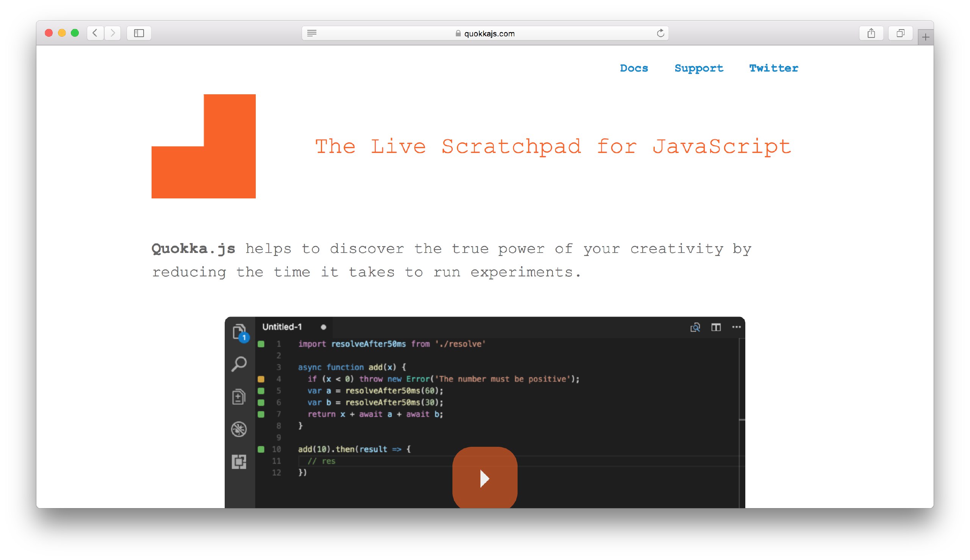Viewport: 970px width, 560px height.
Task: Click the green coverage marker on line 10
Action: click(261, 449)
